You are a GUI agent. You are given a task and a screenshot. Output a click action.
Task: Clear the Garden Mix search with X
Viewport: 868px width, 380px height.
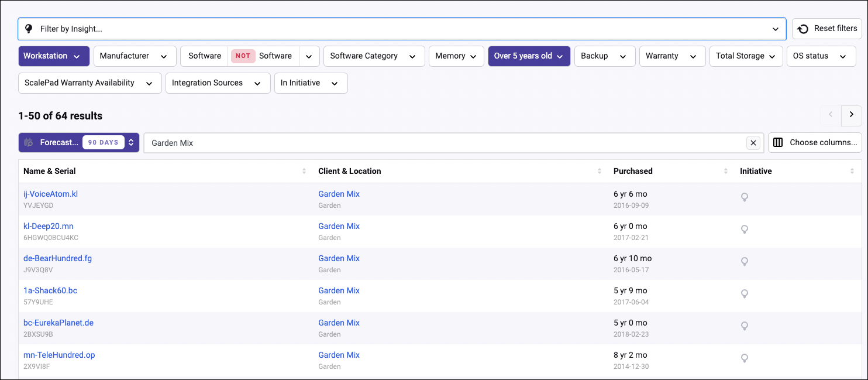[753, 142]
